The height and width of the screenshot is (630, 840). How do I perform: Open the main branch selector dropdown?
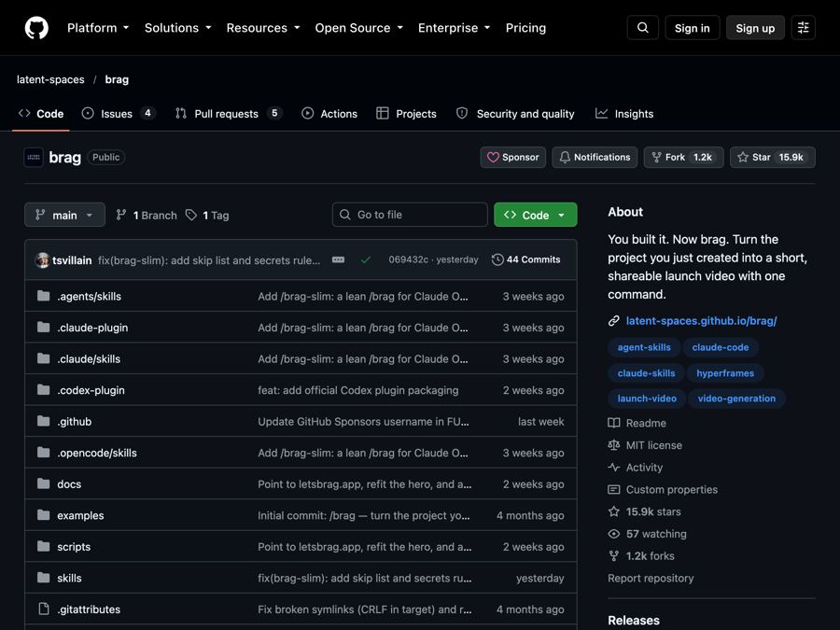tap(64, 215)
